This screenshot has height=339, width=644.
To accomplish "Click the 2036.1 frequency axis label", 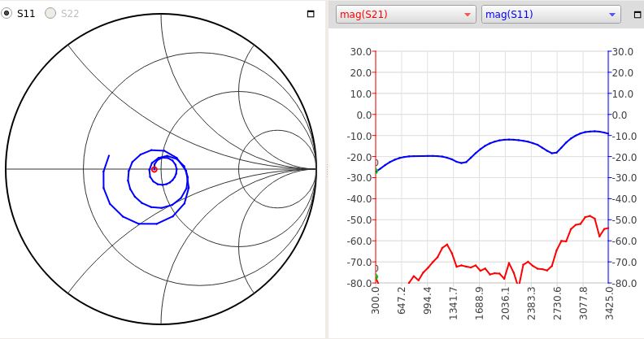I will [505, 303].
